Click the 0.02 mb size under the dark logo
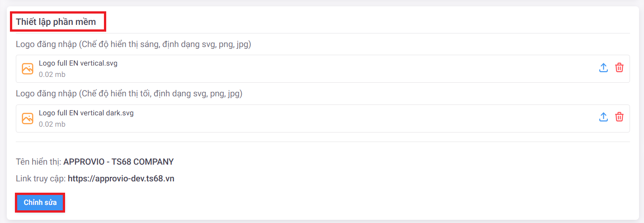 (52, 124)
